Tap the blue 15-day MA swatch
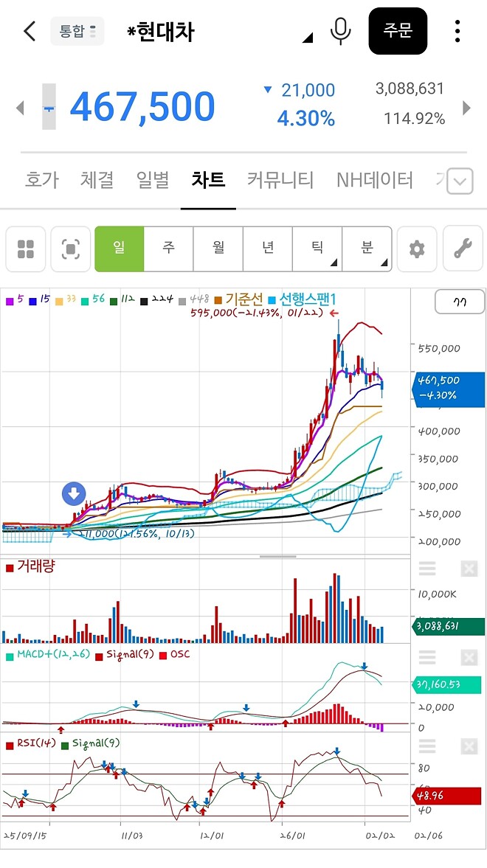The image size is (487, 868). (32, 301)
